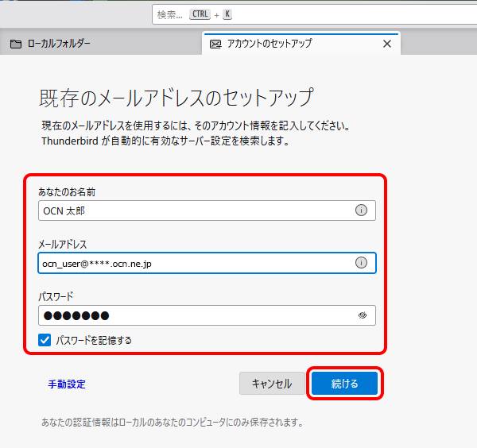Viewport: 477px width, 448px height.
Task: Select the アカウントのセットアップ tab title
Action: 270,44
